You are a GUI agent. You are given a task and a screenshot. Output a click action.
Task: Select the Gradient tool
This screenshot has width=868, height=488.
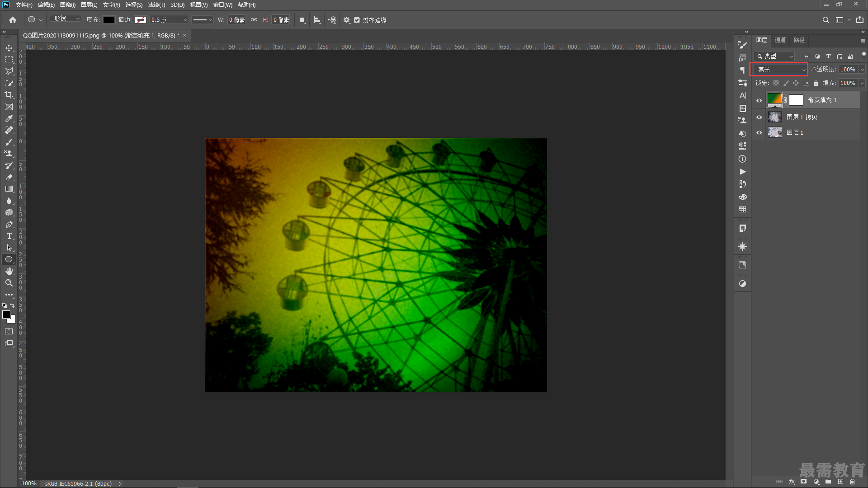point(9,189)
